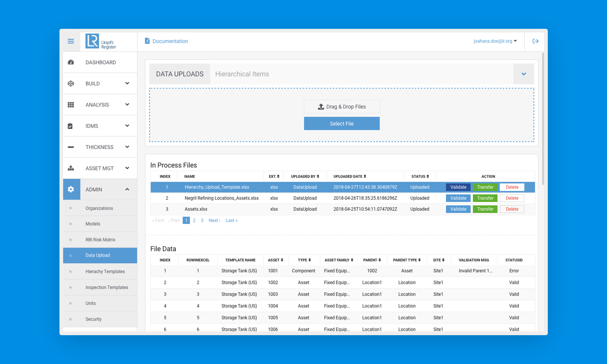Click the Documentation file icon
Viewport: 607px width, 364px height.
(x=147, y=41)
